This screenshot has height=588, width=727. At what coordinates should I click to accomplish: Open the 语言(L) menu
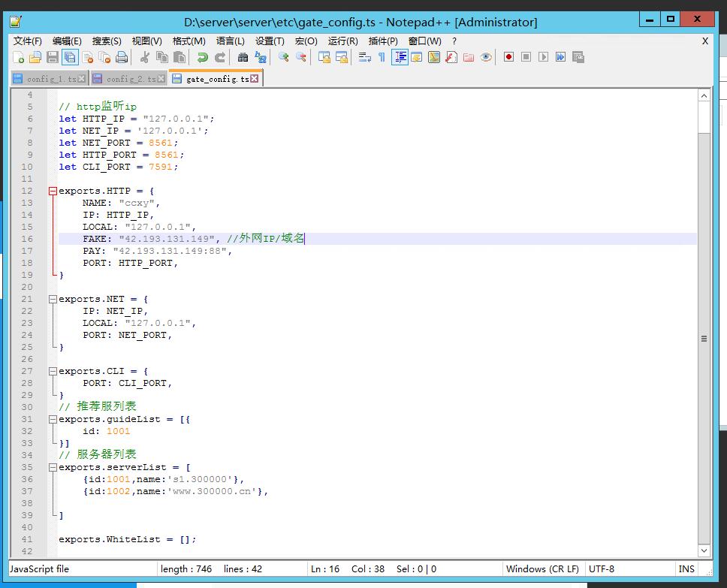(230, 41)
